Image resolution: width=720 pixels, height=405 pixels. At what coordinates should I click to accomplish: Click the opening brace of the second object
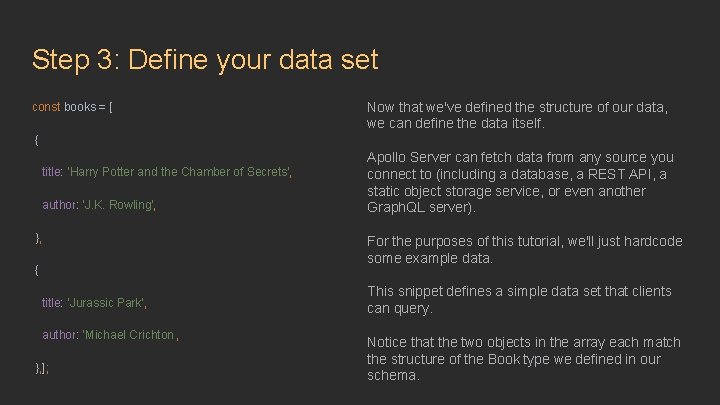click(37, 270)
